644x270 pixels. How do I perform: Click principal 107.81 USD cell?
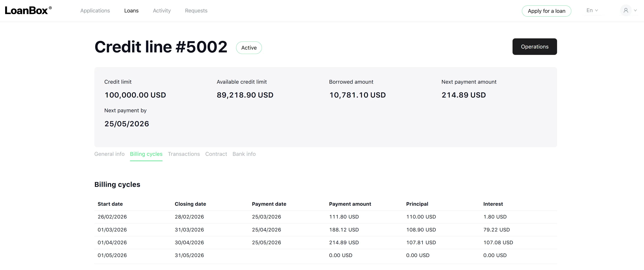[421, 242]
